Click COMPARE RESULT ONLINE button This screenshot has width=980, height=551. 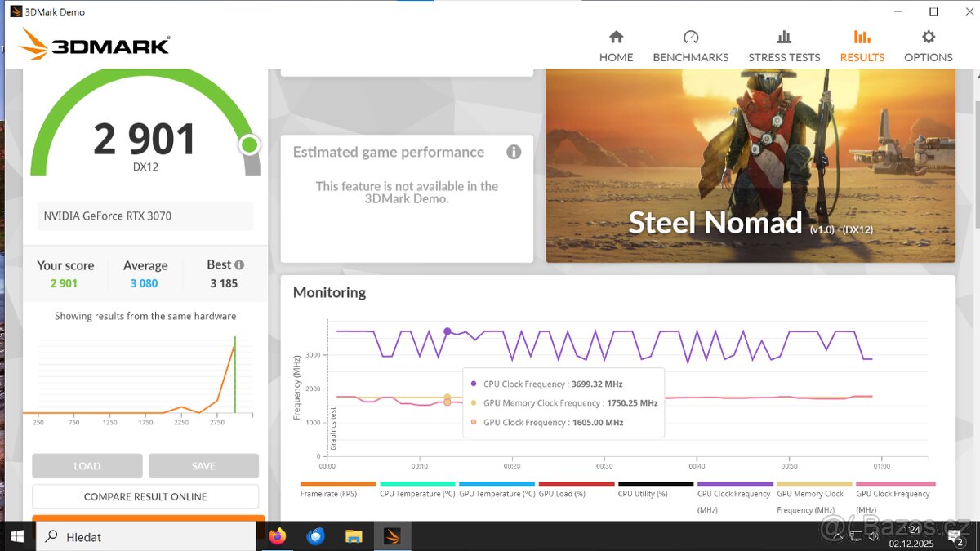pyautogui.click(x=145, y=496)
